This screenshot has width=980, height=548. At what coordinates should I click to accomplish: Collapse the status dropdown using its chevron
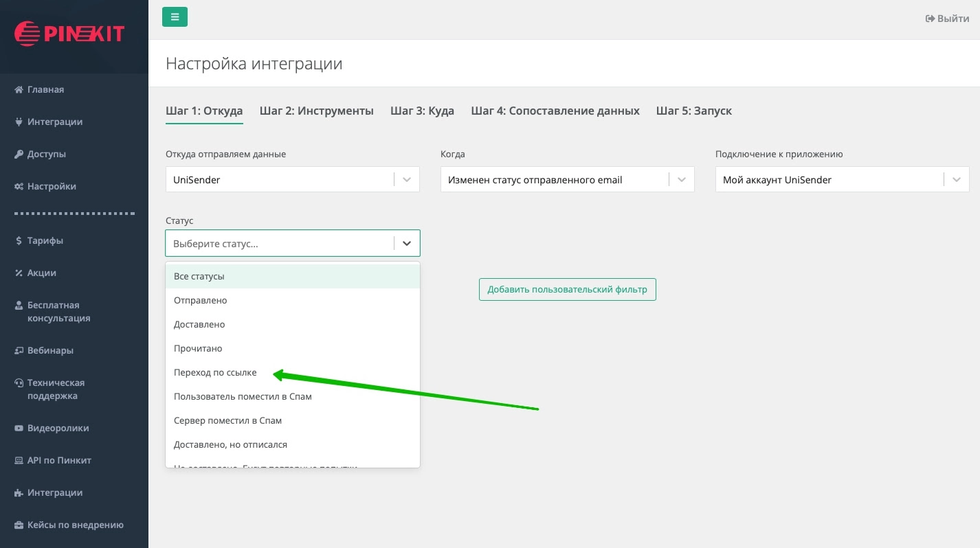pyautogui.click(x=406, y=244)
